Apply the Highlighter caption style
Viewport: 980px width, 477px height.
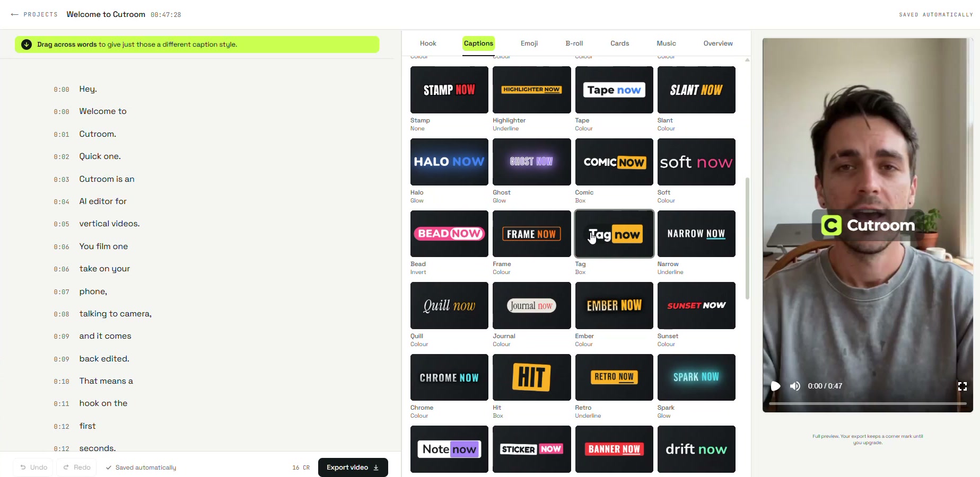pyautogui.click(x=532, y=90)
